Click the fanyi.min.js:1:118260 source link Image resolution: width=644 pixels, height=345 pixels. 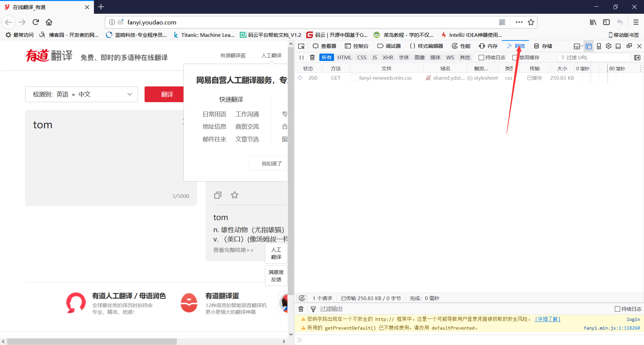(x=612, y=328)
